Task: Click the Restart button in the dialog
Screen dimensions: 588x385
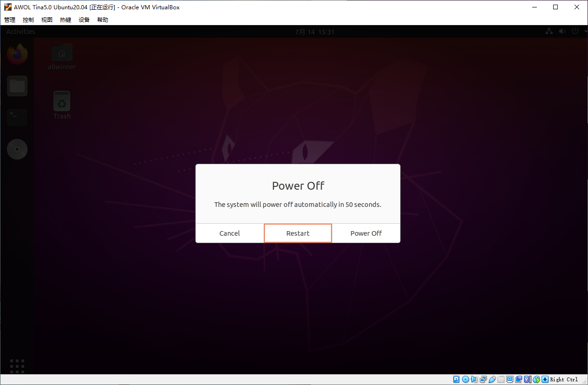Action: point(297,233)
